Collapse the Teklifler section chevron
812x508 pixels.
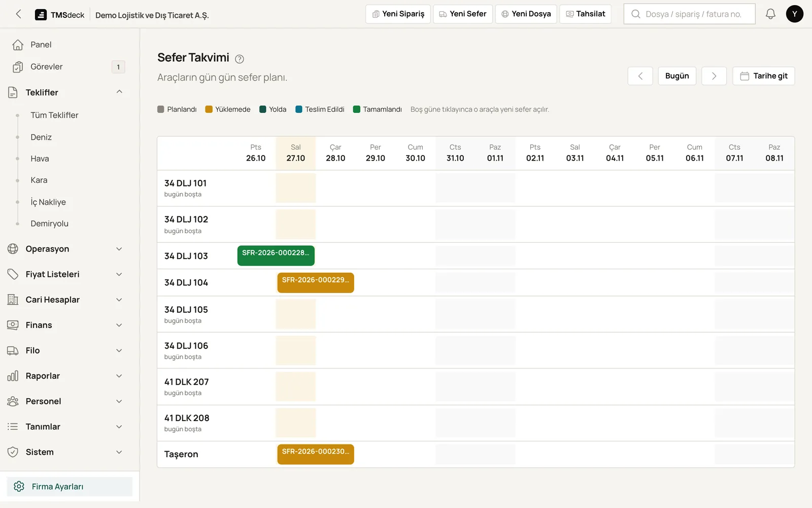(119, 92)
